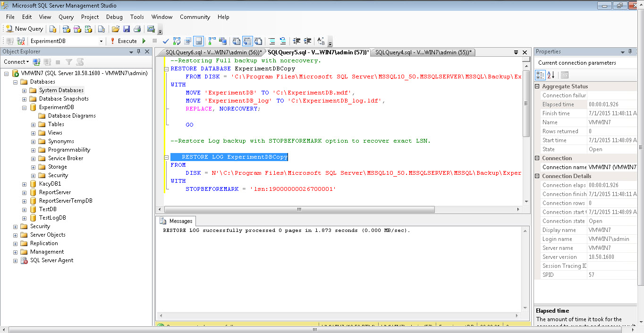Open the Query Options dialog icon
The height and width of the screenshot is (333, 644).
coord(187,41)
